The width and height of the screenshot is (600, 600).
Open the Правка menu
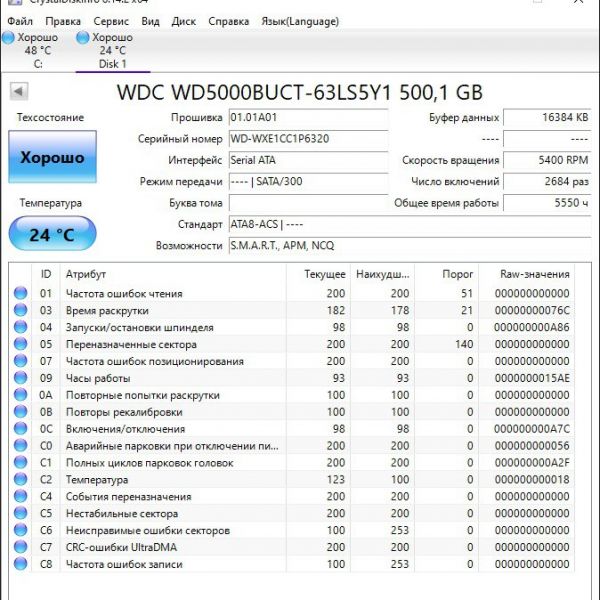(63, 21)
